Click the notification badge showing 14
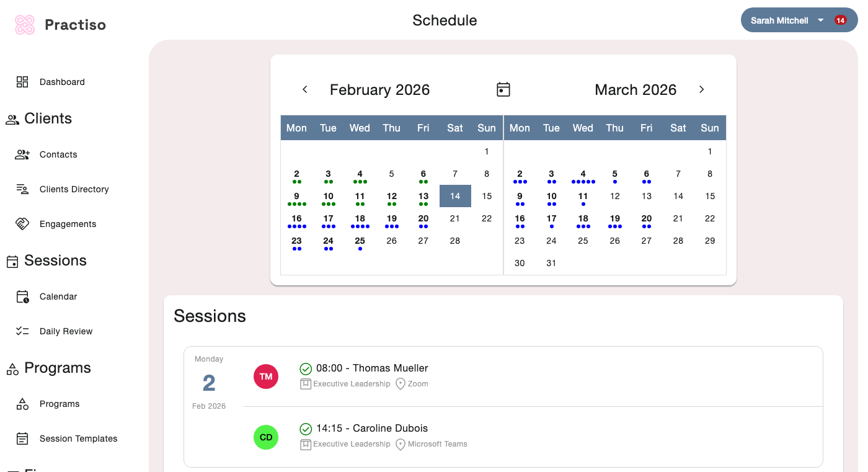 tap(841, 20)
